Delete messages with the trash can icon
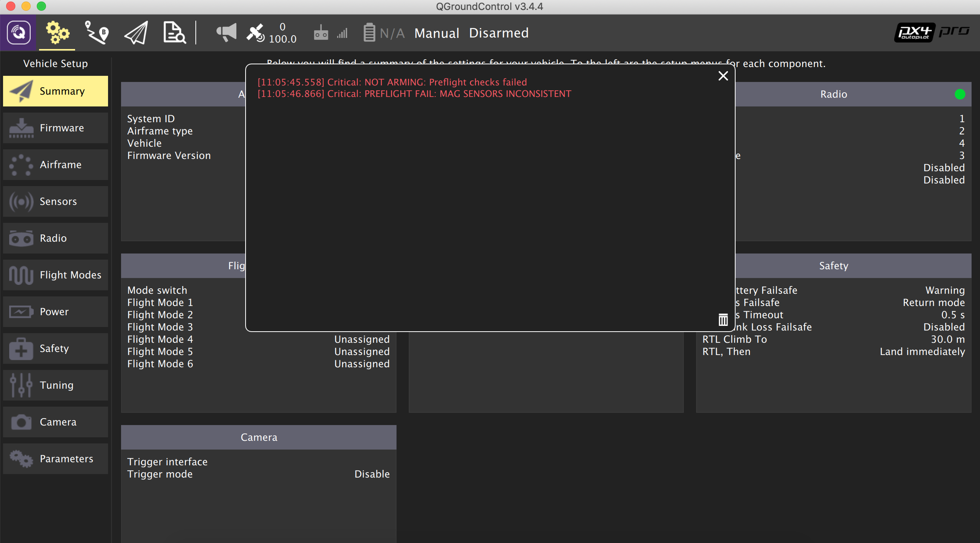The image size is (980, 543). pos(723,319)
